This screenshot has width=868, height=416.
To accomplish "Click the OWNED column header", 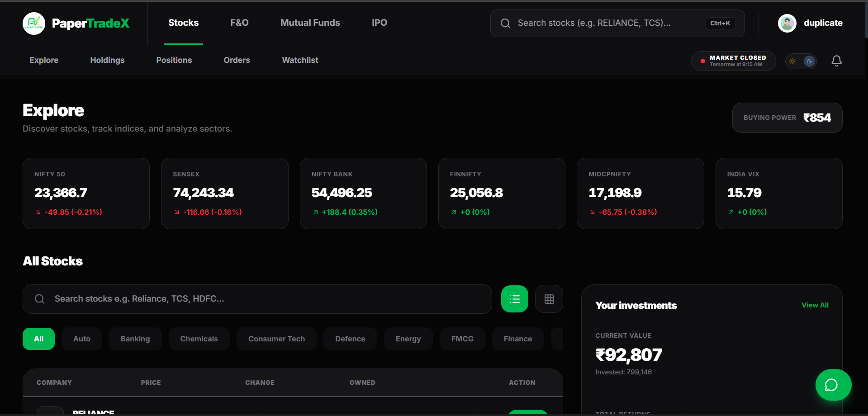I will point(362,383).
